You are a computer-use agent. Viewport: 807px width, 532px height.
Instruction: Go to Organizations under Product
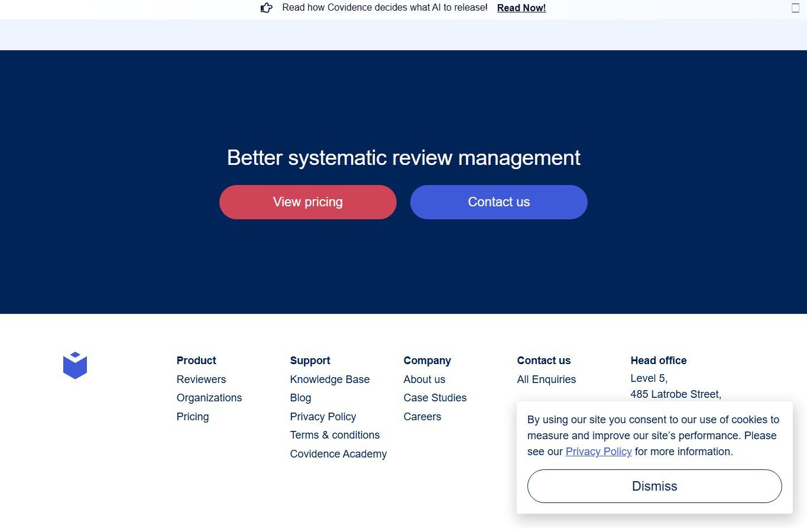click(x=209, y=398)
